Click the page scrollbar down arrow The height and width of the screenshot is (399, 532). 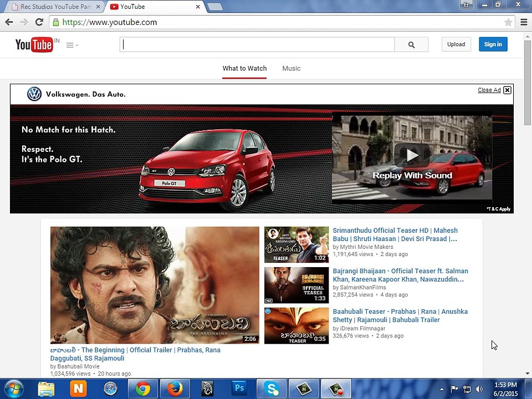[x=528, y=374]
